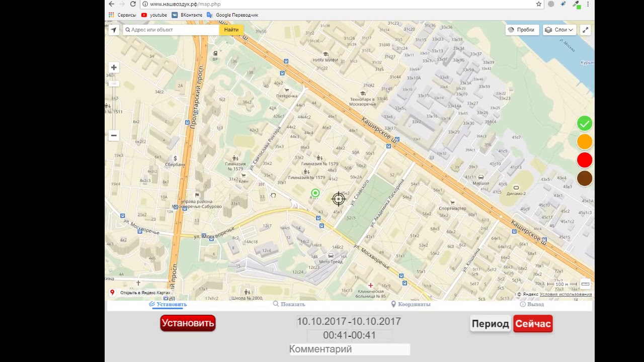The image size is (644, 362).
Task: Toggle the Пробки traffic layer
Action: point(522,30)
